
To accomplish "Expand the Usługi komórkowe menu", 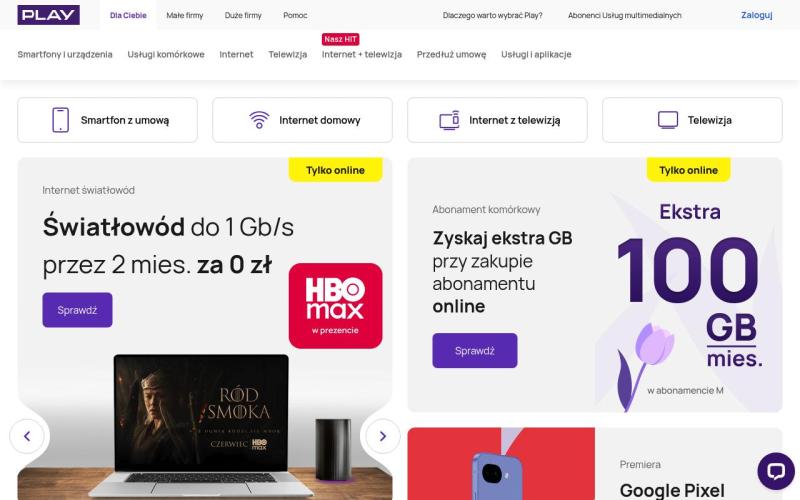I will tap(166, 54).
